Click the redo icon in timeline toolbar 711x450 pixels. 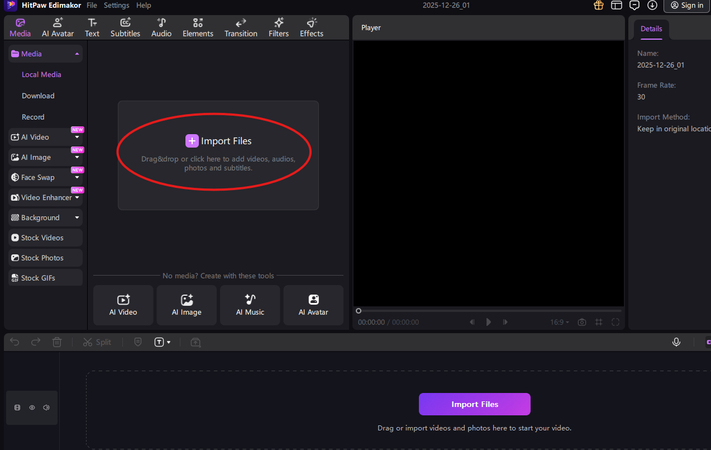35,342
